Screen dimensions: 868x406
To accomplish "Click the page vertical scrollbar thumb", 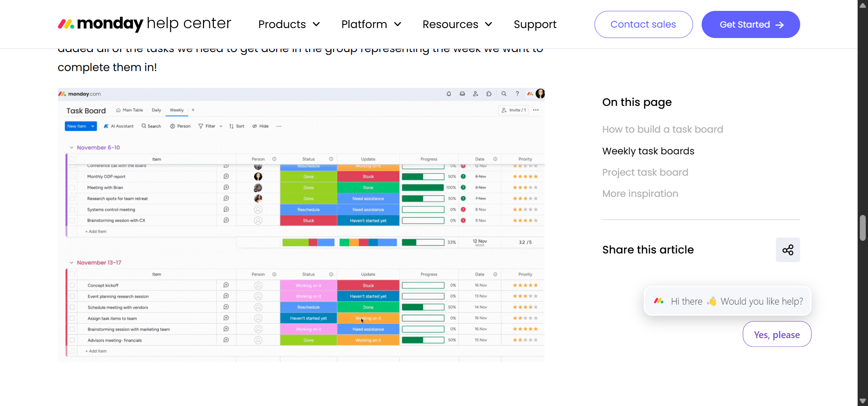I will 863,228.
